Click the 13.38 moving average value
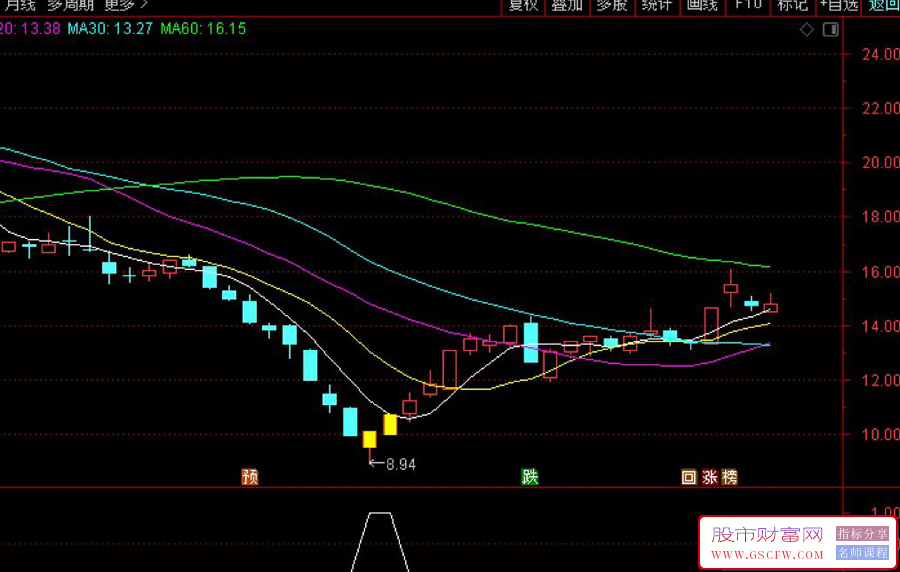Image resolution: width=900 pixels, height=572 pixels. tap(39, 29)
